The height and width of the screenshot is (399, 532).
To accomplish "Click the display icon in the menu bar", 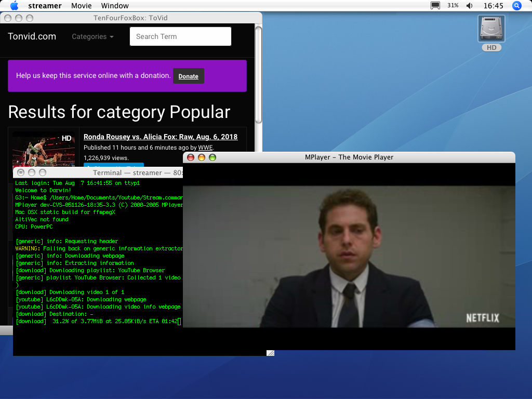I will 435,5.
